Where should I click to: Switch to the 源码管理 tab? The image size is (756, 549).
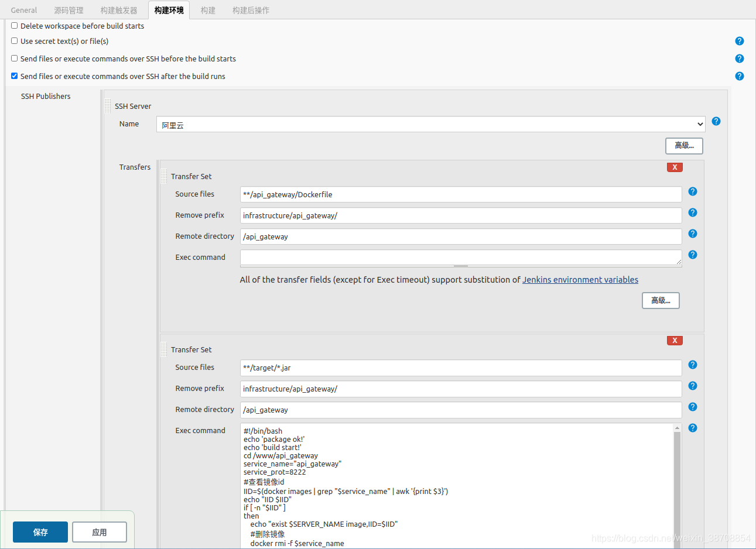[69, 10]
